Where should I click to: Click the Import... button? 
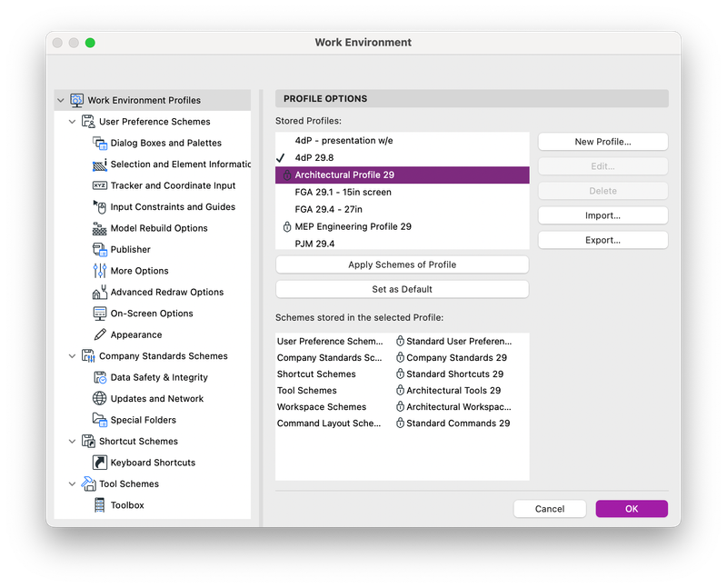click(603, 215)
